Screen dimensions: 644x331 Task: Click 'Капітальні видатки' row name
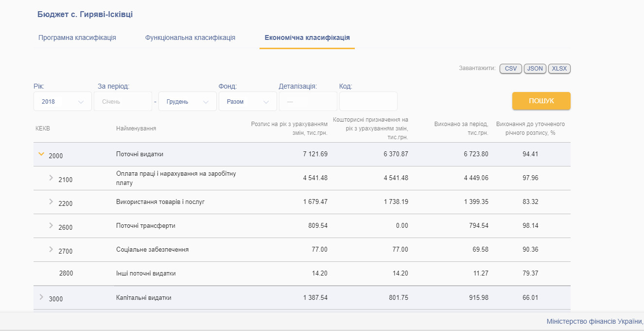coord(144,298)
